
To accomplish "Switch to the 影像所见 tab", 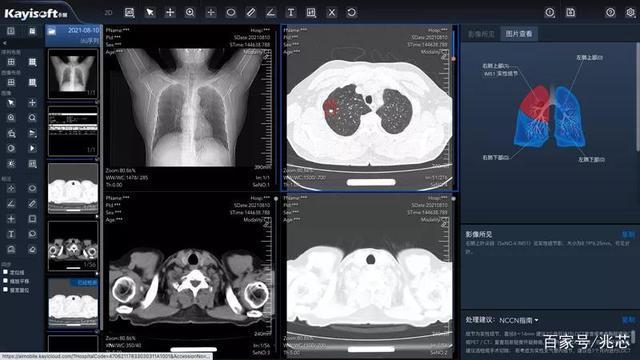I will click(481, 34).
